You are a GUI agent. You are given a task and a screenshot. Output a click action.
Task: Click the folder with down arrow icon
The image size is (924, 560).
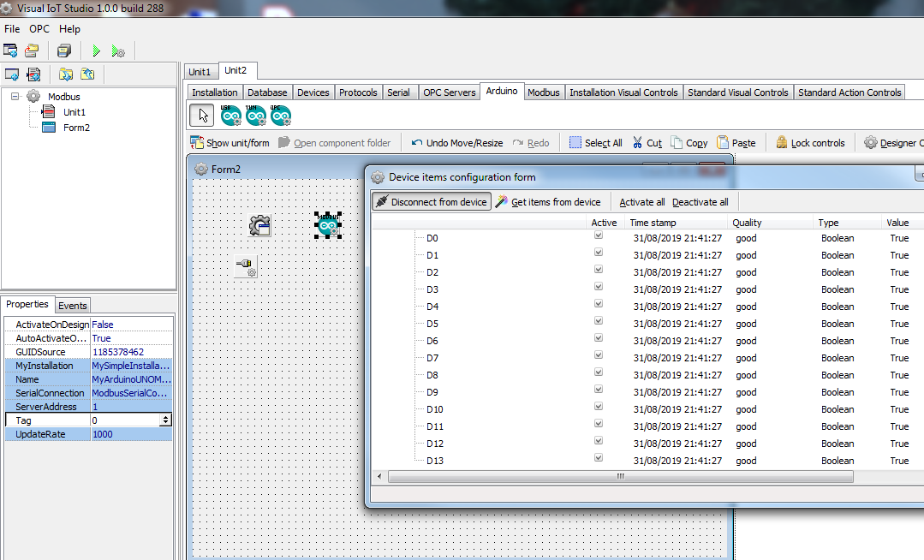(x=66, y=74)
